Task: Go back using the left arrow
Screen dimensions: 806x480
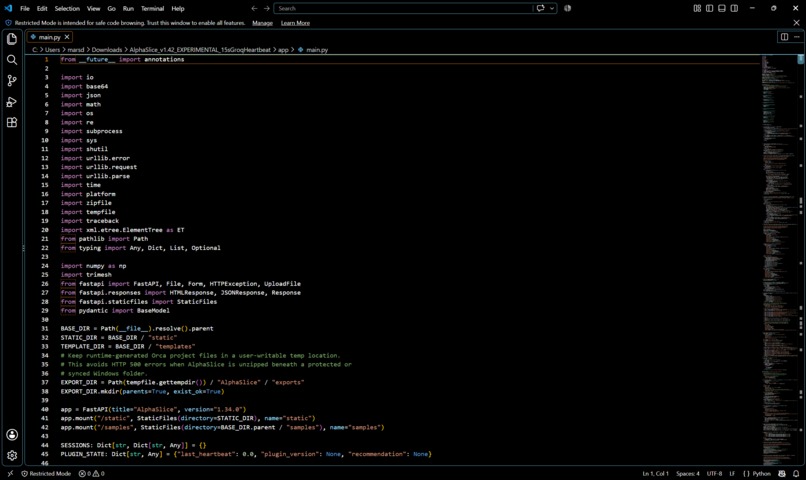Action: click(254, 8)
